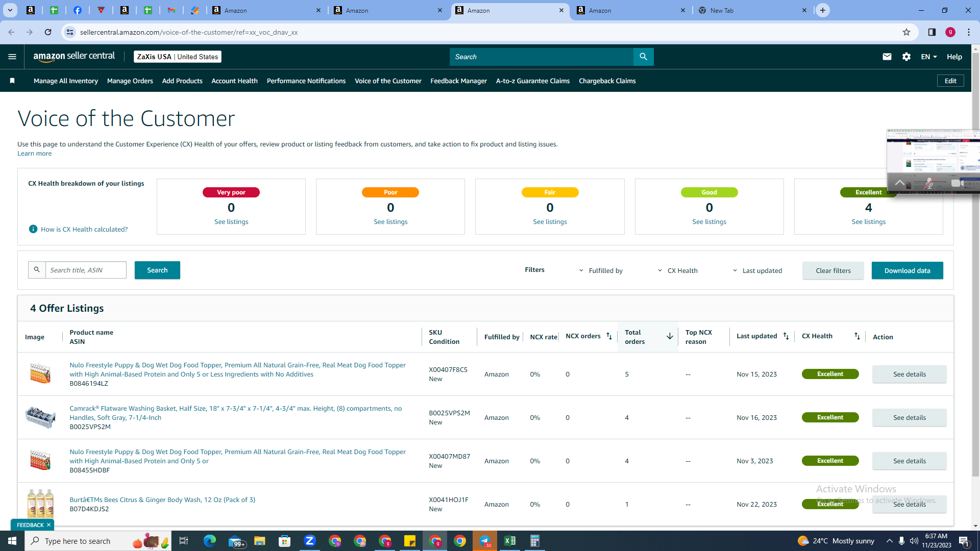The image size is (980, 551).
Task: Open Calculator from the taskbar
Action: pyautogui.click(x=534, y=541)
